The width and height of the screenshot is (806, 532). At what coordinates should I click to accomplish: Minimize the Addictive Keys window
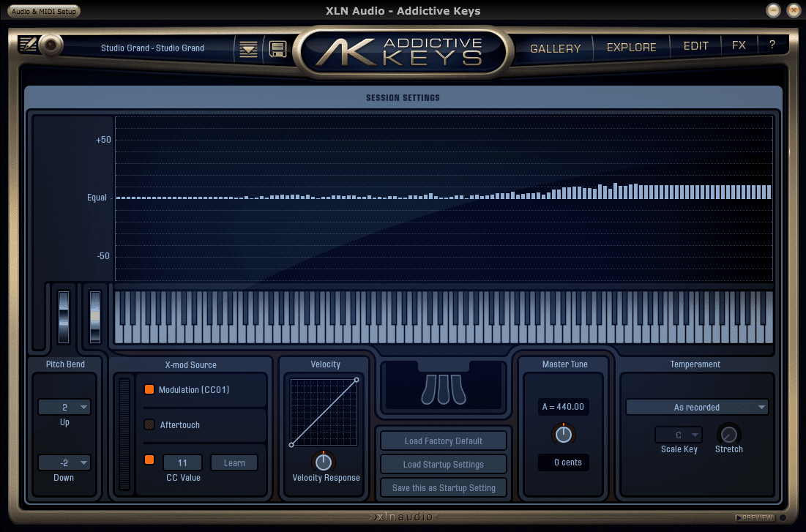773,10
